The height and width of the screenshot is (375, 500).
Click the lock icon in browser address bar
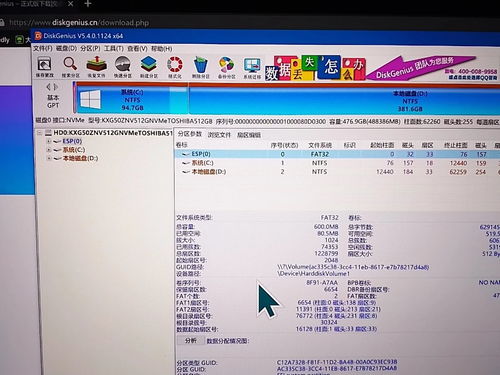tap(2, 22)
